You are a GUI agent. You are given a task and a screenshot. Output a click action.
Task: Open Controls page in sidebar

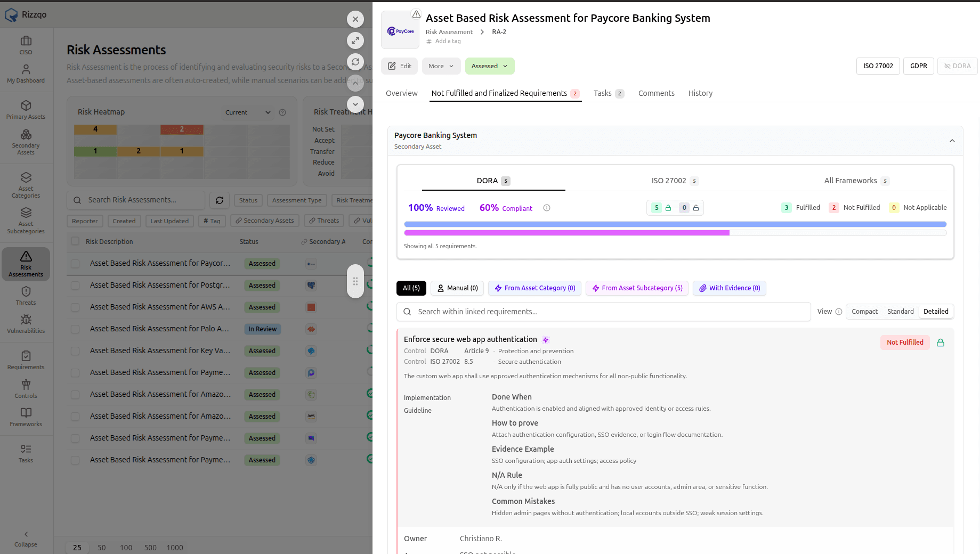pos(26,389)
